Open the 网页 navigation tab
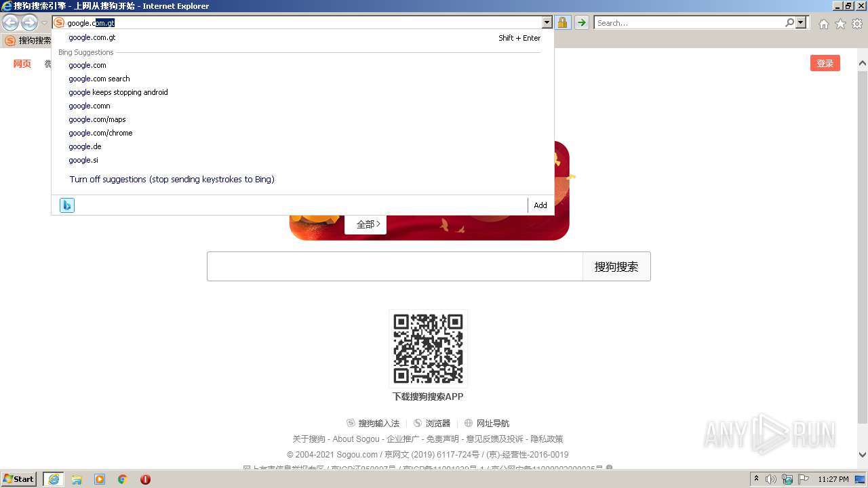The height and width of the screenshot is (488, 868). pos(22,64)
